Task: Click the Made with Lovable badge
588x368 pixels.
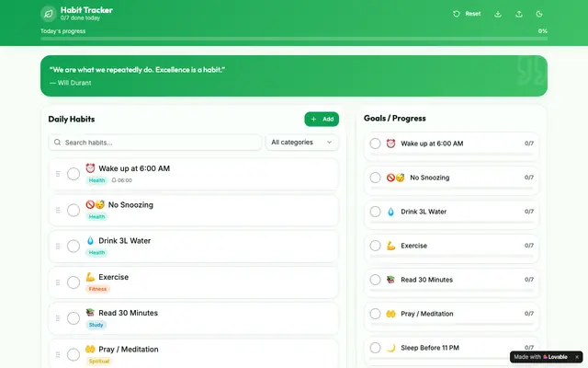Action: click(x=541, y=357)
